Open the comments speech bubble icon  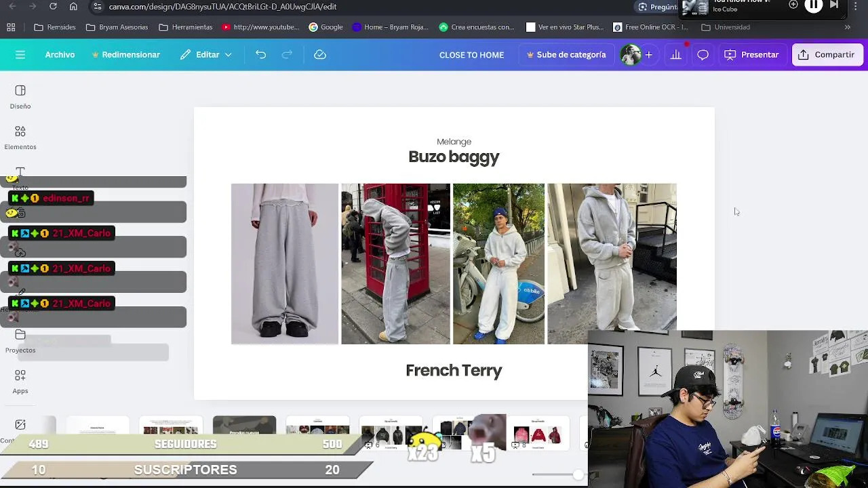[703, 55]
